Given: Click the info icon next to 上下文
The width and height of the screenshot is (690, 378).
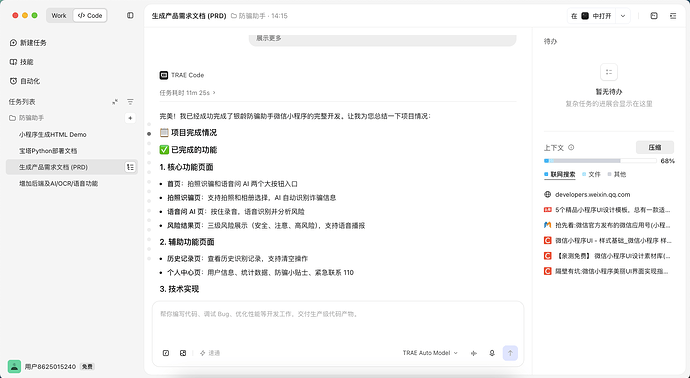Looking at the screenshot, I should (571, 147).
